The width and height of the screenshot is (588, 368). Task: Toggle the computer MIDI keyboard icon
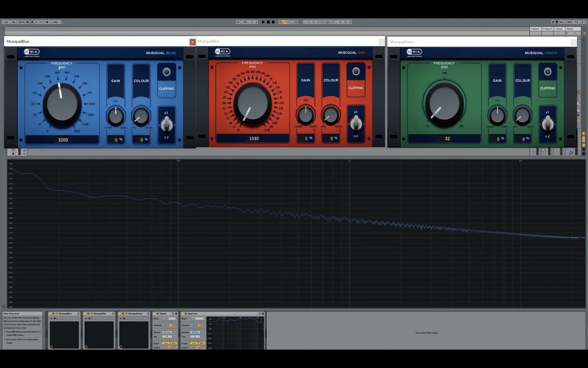(557, 22)
